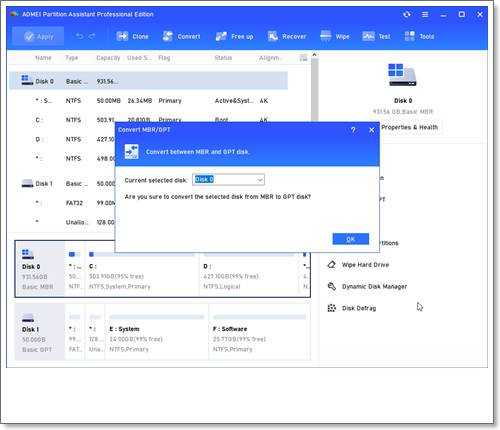Click the Undo arrow icon
The height and width of the screenshot is (430, 500).
79,36
